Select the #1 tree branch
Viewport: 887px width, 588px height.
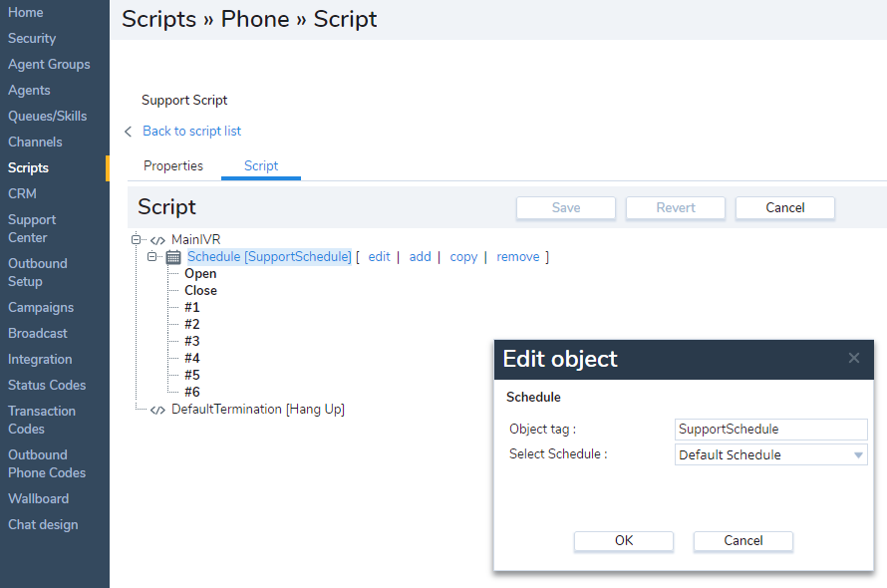(191, 307)
